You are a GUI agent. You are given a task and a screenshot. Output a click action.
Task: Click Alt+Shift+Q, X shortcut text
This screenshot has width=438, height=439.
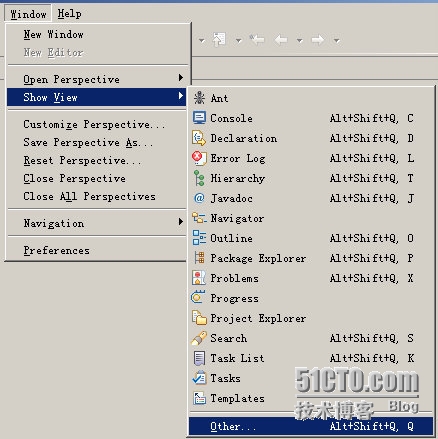pos(372,278)
